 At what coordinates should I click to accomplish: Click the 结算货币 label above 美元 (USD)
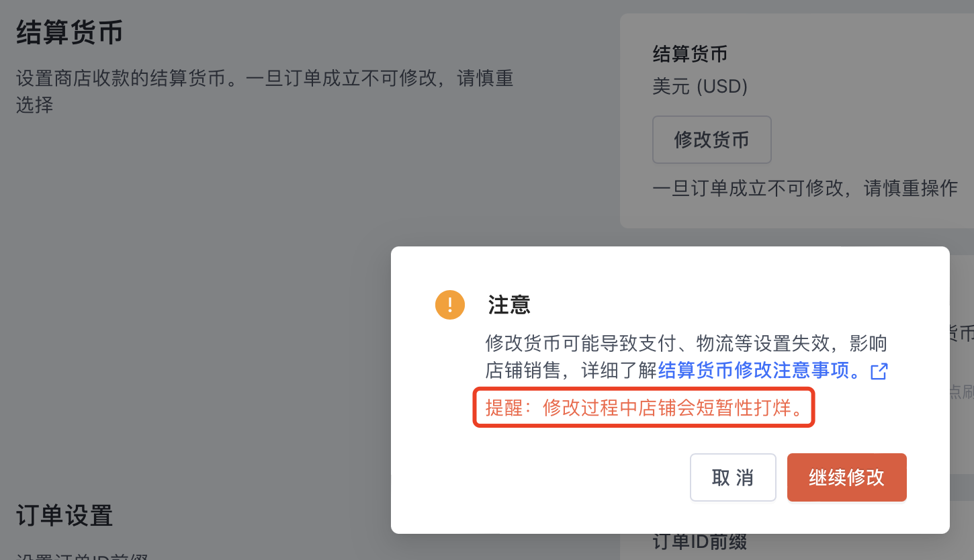click(690, 54)
